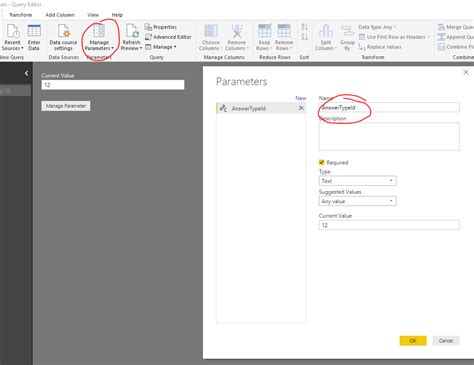Screen dimensions: 474x365
Task: Open query Properties
Action: (x=161, y=27)
